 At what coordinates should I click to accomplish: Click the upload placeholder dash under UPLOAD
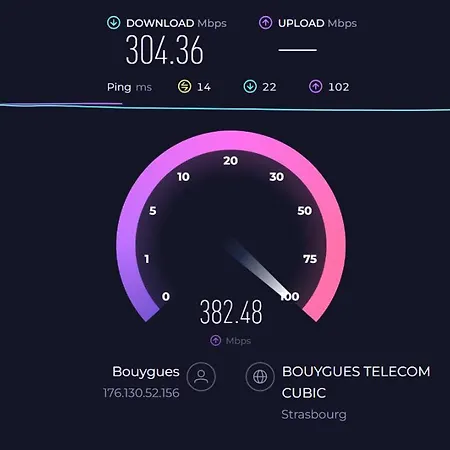point(298,50)
